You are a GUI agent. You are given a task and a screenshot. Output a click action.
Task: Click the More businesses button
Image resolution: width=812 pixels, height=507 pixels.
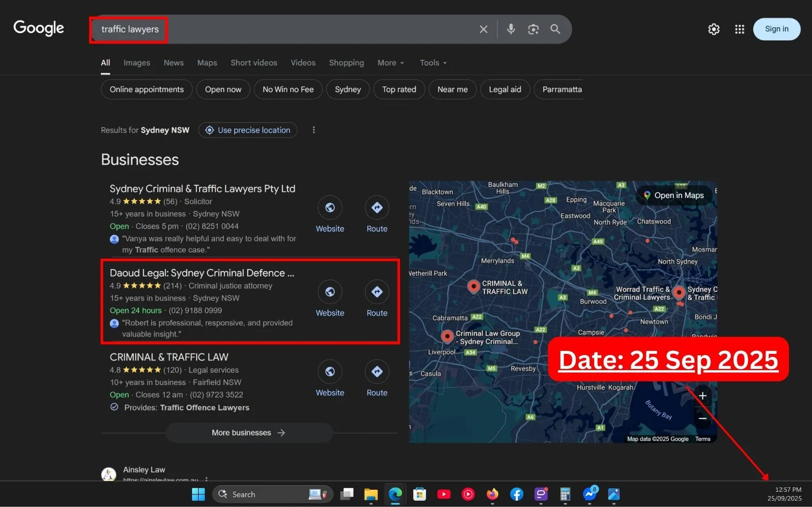pyautogui.click(x=249, y=433)
